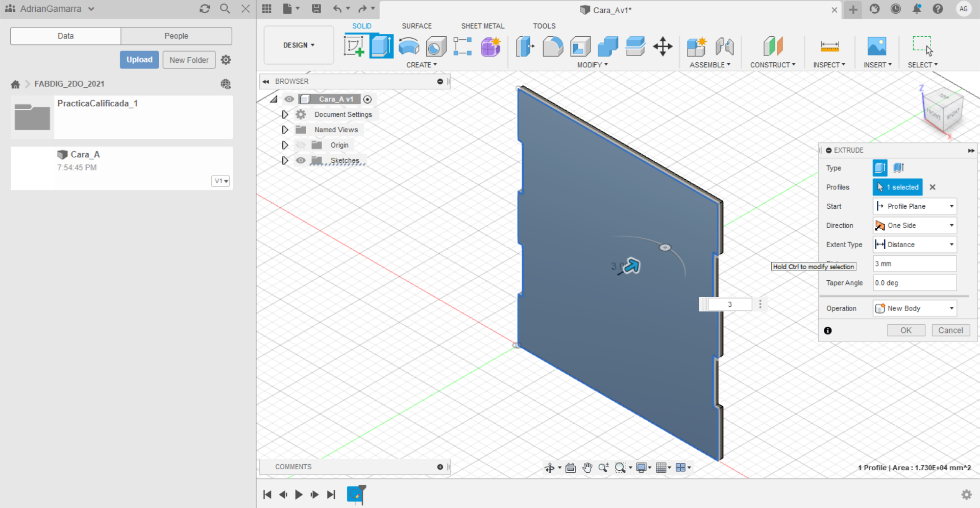Expand Named Views node
This screenshot has width=980, height=508.
tap(285, 130)
